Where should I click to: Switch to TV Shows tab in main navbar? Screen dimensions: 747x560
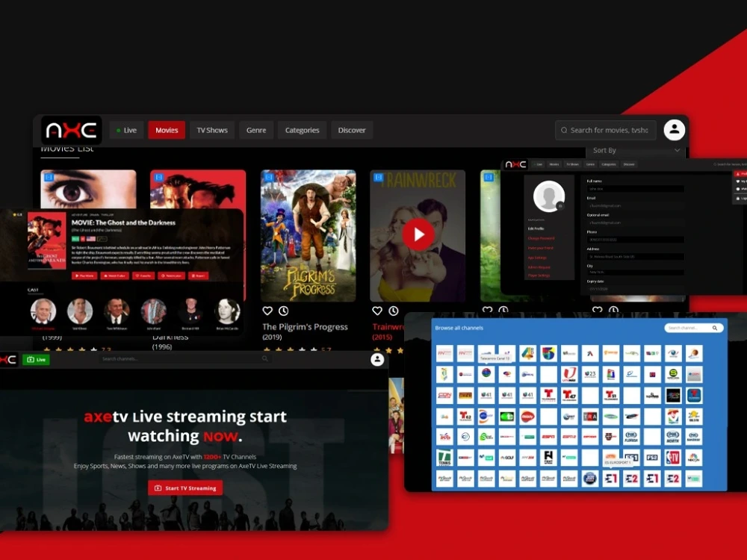click(x=212, y=130)
